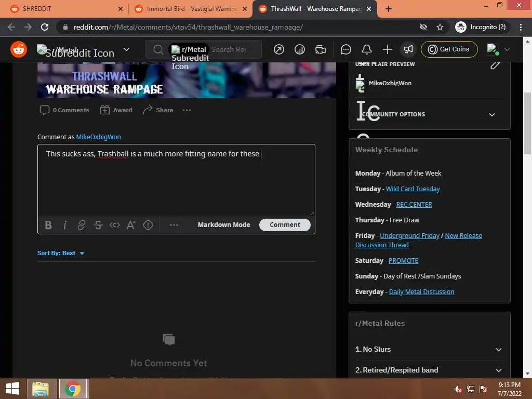Open the notifications bell icon

tap(366, 49)
